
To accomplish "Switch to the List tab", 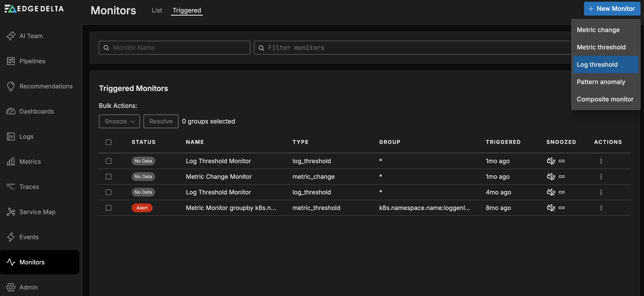I will coord(157,10).
